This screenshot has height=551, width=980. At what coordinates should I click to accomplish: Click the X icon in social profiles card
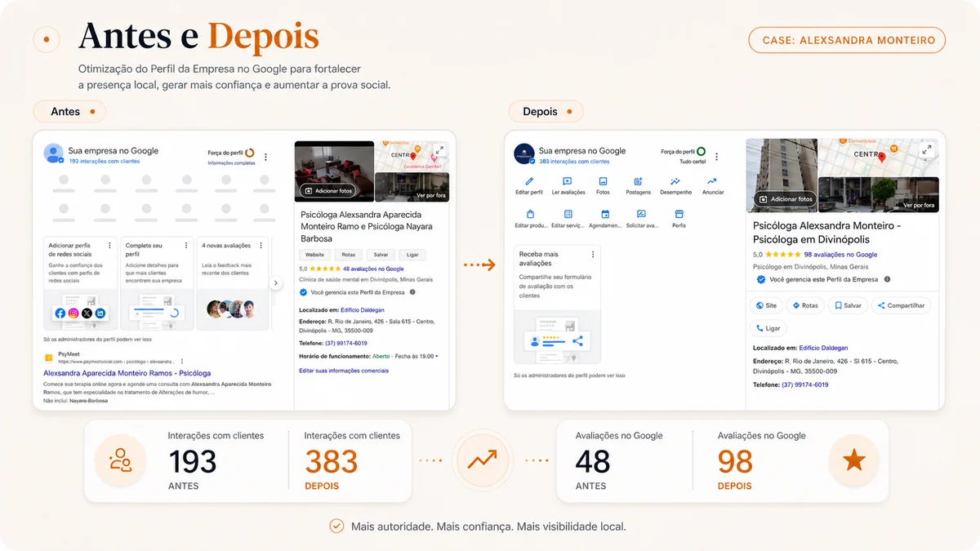87,313
